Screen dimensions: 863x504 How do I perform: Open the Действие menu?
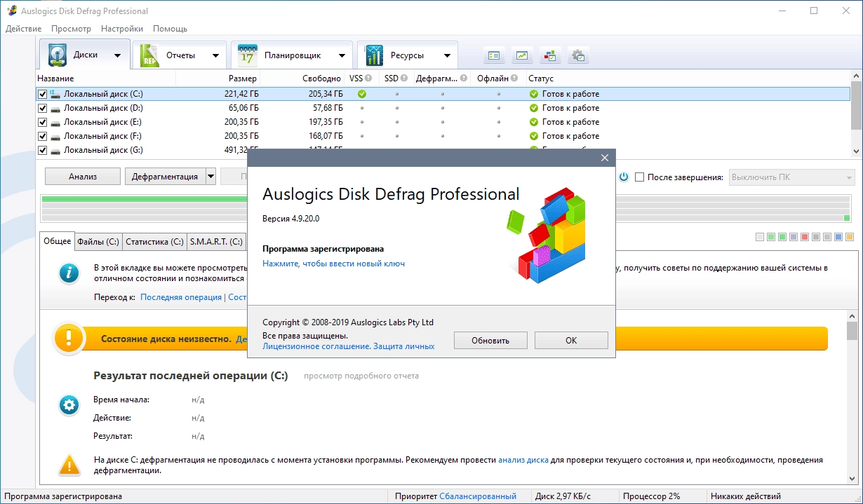point(23,29)
